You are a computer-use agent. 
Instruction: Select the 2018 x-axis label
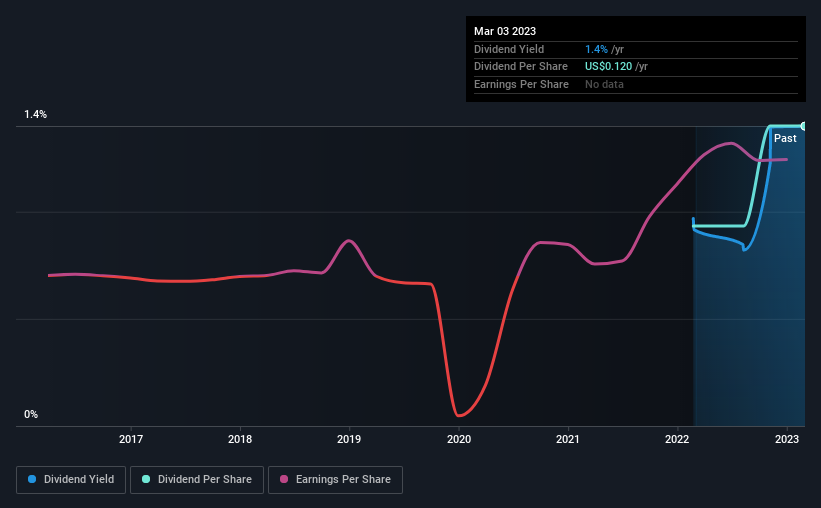click(x=240, y=439)
